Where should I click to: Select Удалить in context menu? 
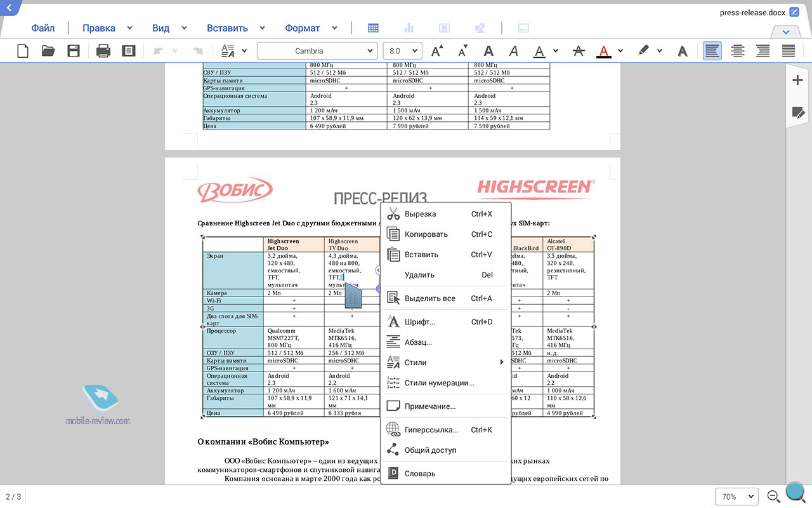[445, 275]
